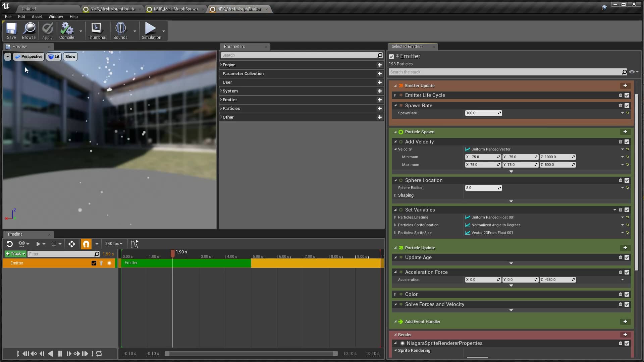Toggle the snap magnet icon in Timeline
Image resolution: width=644 pixels, height=362 pixels.
tap(86, 244)
